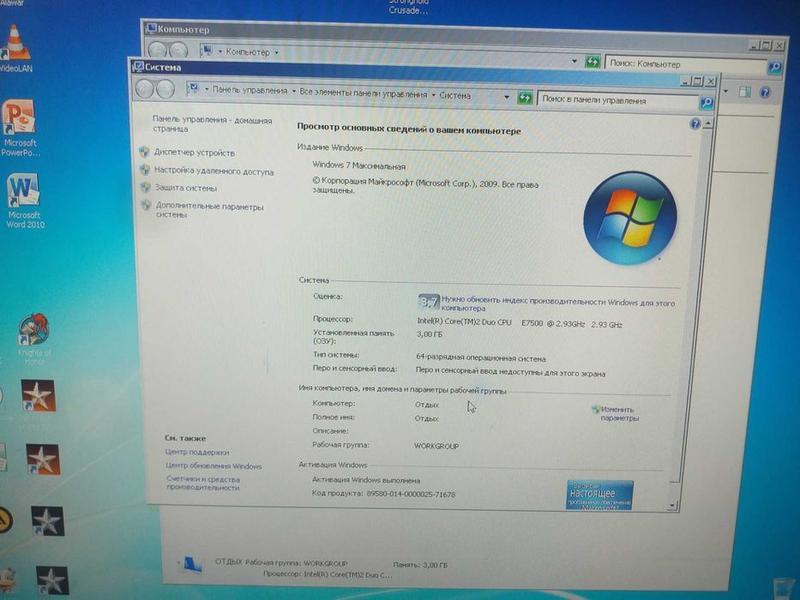800x600 pixels.
Task: Open 'Центр обновления Windows' link
Action: click(x=214, y=466)
